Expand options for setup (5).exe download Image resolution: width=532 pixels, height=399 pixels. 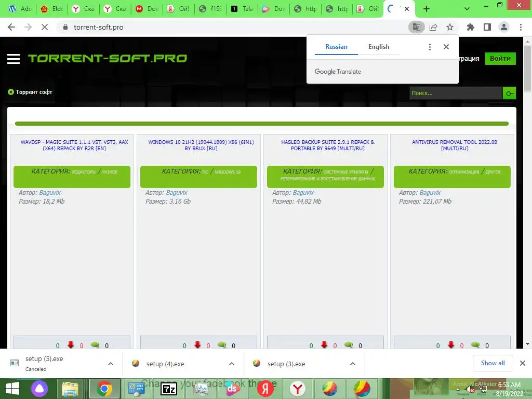coord(111,364)
